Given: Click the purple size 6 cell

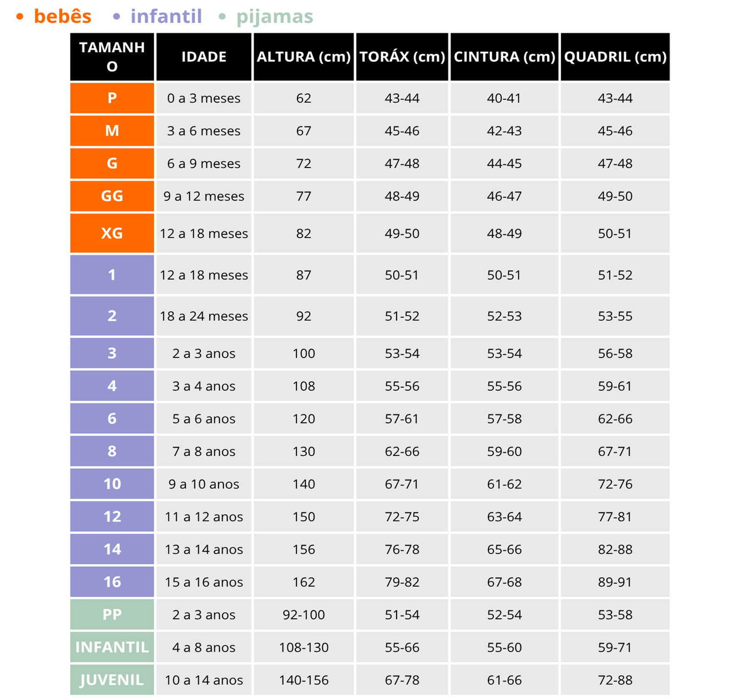Looking at the screenshot, I should click(x=112, y=419).
